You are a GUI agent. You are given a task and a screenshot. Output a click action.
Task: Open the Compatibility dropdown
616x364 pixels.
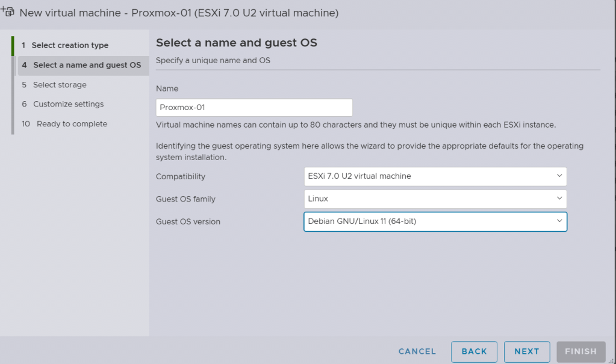(435, 176)
